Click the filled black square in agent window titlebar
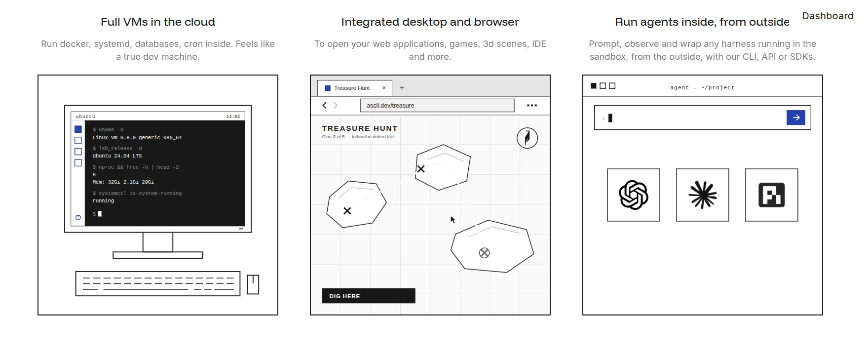The height and width of the screenshot is (352, 868). click(594, 86)
